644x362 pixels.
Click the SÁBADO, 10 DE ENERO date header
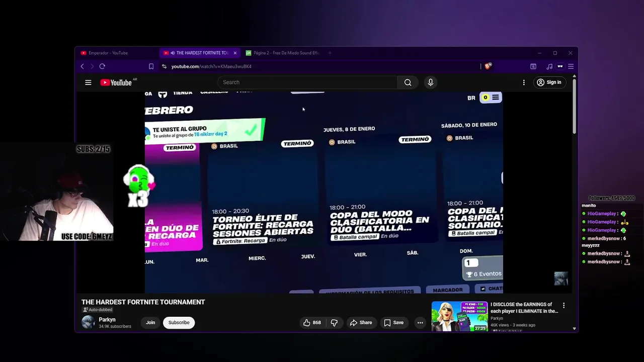pyautogui.click(x=469, y=125)
